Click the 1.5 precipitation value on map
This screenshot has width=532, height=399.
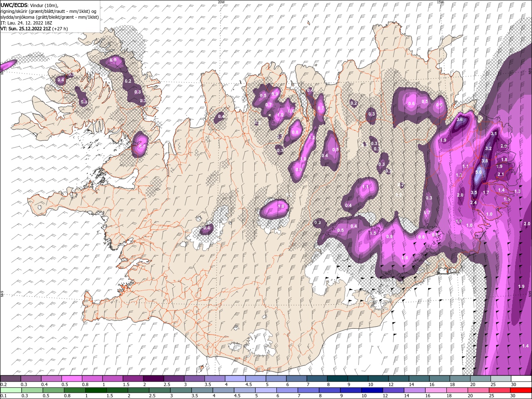pyautogui.click(x=373, y=234)
